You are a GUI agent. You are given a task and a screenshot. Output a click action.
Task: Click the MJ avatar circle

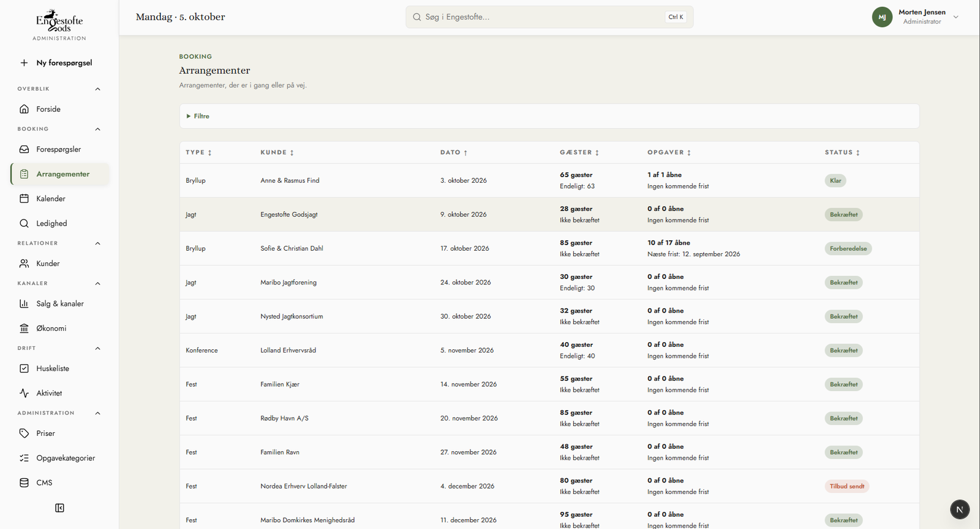point(882,17)
